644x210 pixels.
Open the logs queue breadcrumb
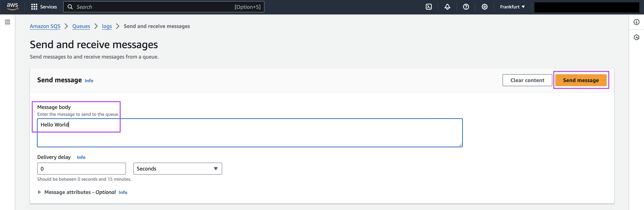[107, 26]
